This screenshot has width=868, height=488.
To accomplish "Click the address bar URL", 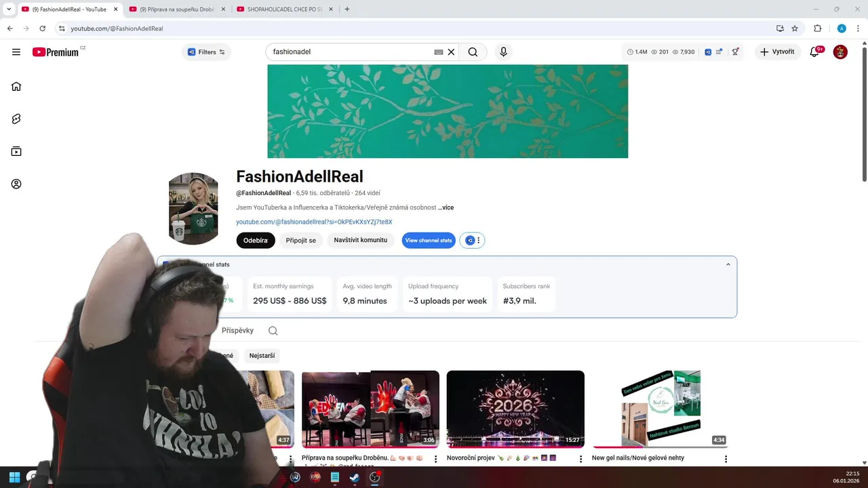I will click(117, 28).
